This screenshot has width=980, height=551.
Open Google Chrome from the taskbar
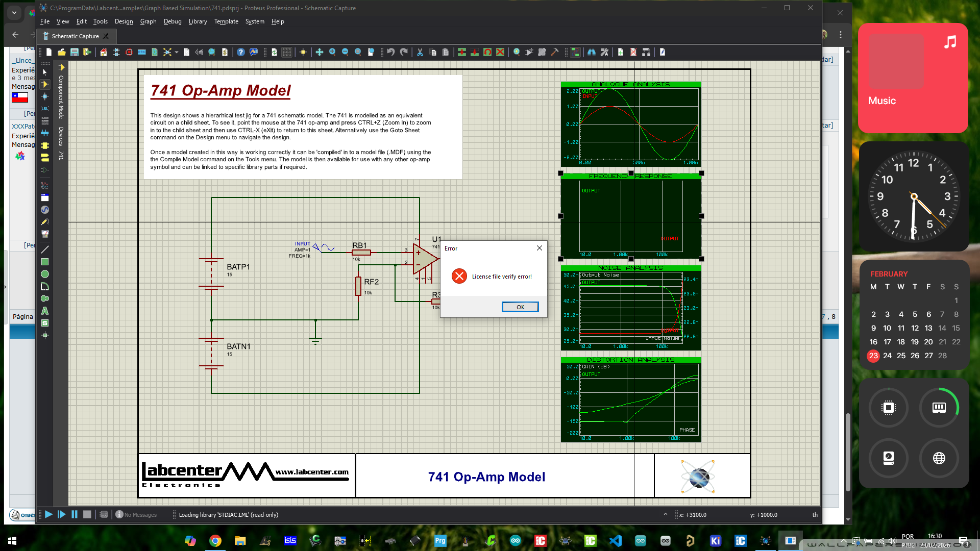point(215,541)
